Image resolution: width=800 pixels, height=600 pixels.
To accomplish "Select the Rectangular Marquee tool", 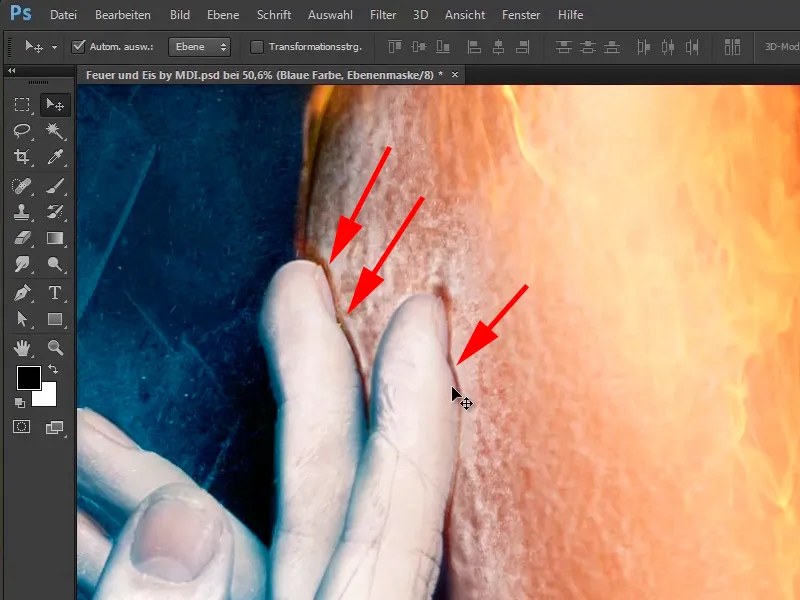I will coord(21,105).
